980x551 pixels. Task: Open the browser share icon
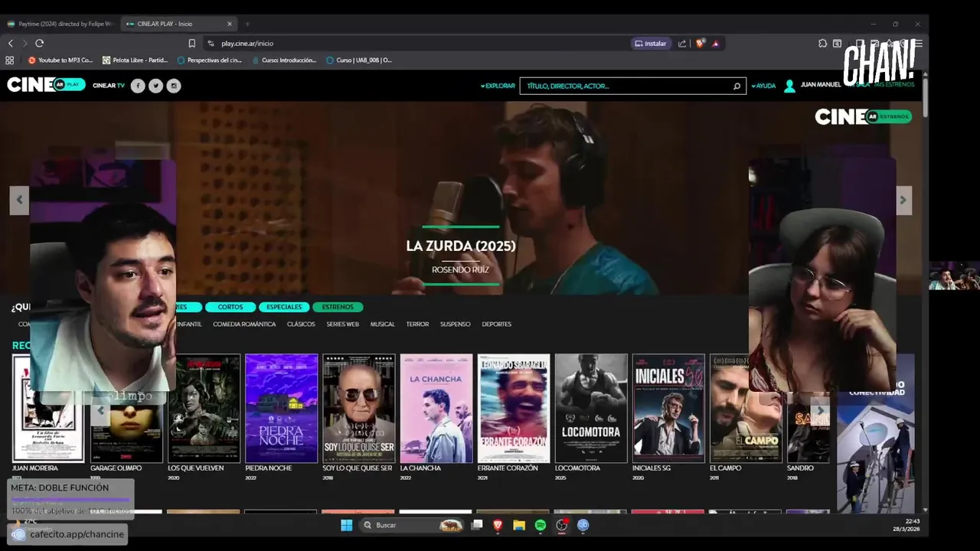(682, 44)
